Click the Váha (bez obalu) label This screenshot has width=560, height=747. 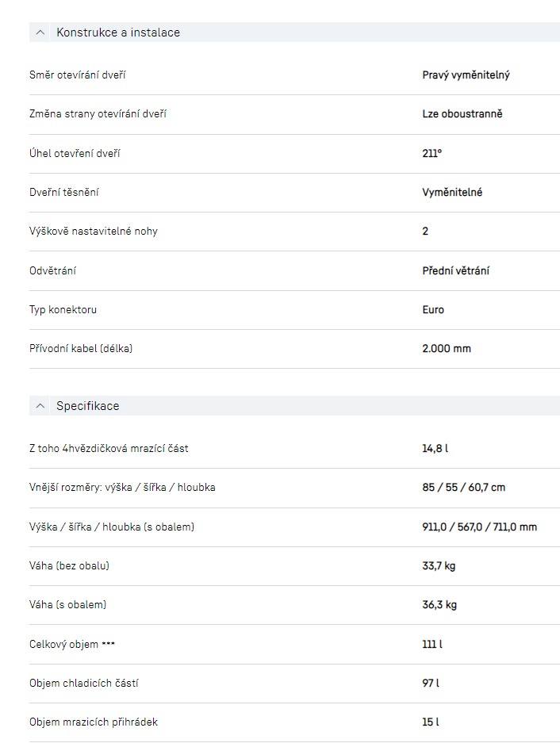pyautogui.click(x=69, y=565)
